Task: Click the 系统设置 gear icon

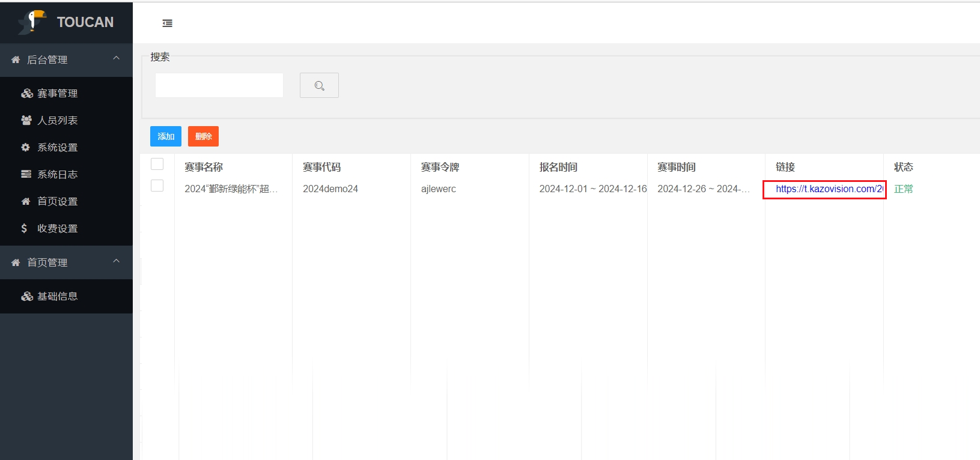Action: coord(26,148)
